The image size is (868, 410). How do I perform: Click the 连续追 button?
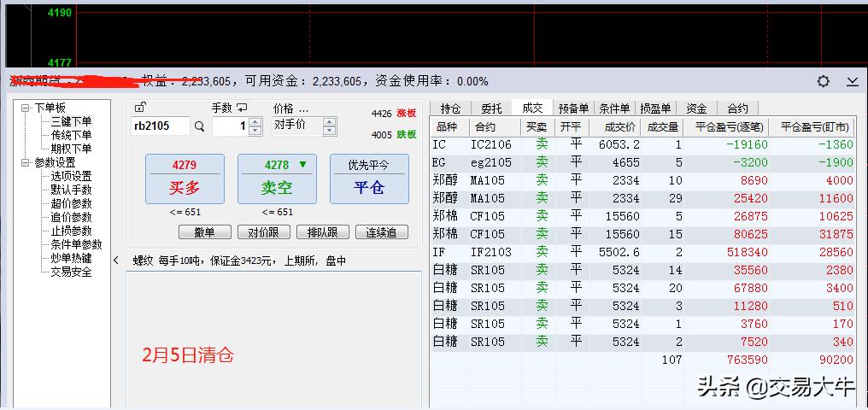381,232
